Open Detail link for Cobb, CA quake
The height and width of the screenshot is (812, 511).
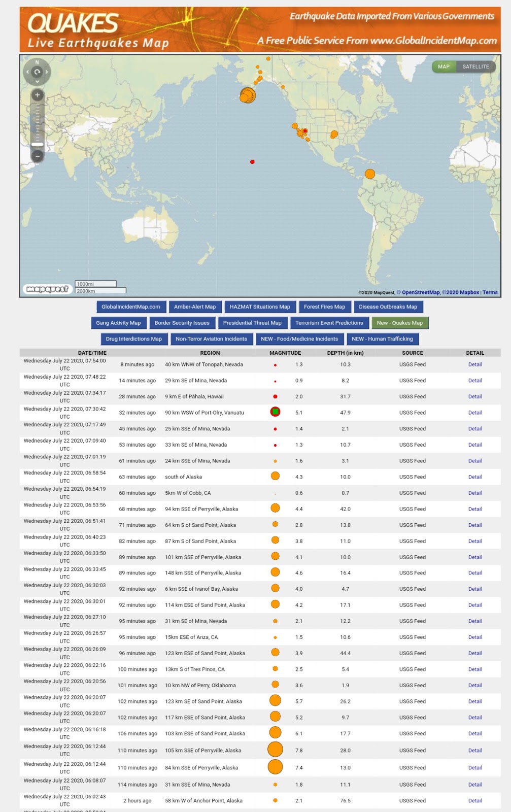pyautogui.click(x=475, y=493)
